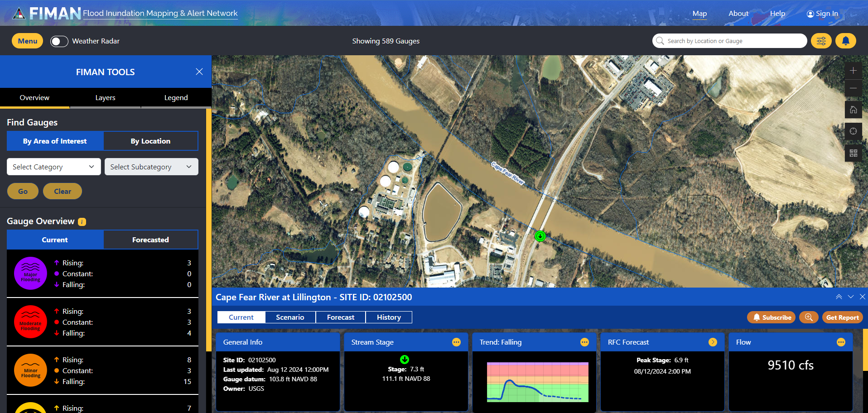Click the locate-me crosshair map icon
This screenshot has width=868, height=413.
coord(853,131)
